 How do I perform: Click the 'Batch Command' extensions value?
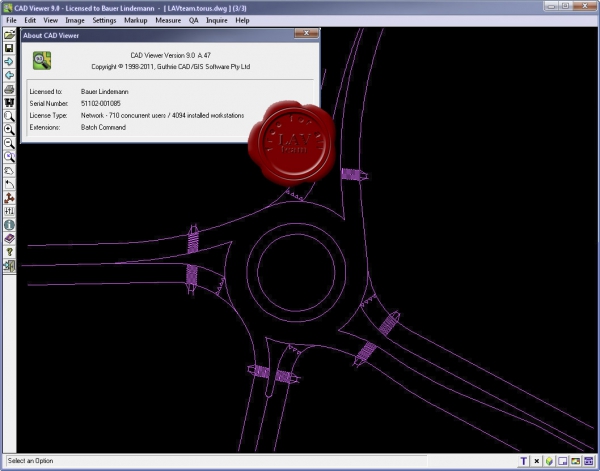(x=103, y=127)
